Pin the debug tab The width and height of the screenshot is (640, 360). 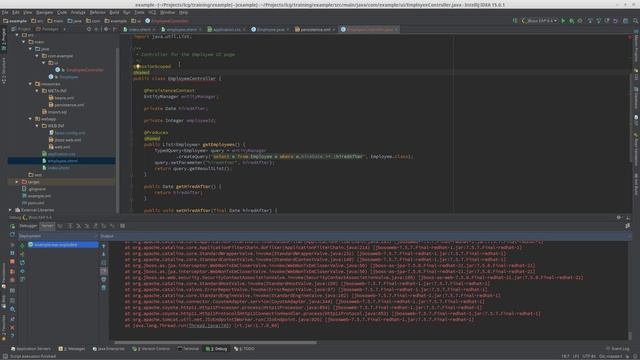(12, 319)
